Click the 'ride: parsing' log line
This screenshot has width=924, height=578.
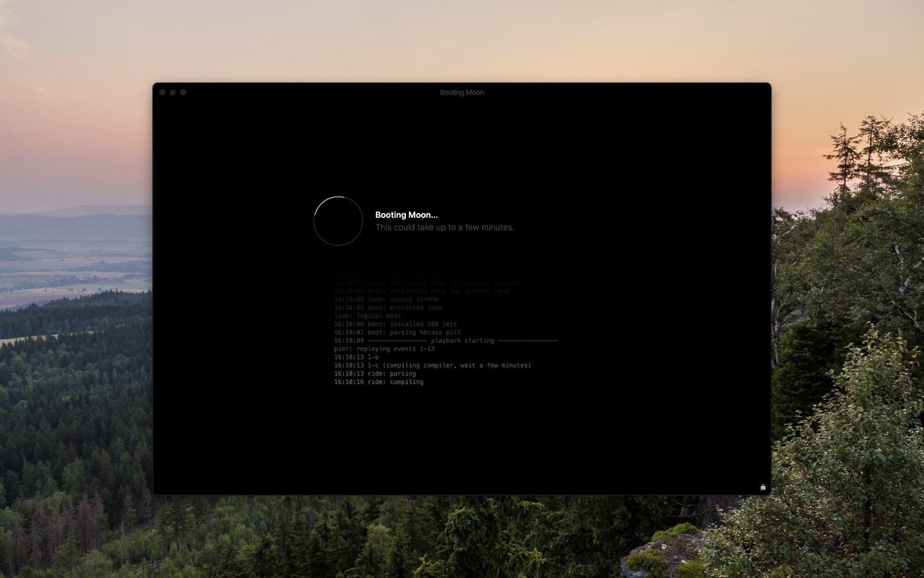click(375, 374)
